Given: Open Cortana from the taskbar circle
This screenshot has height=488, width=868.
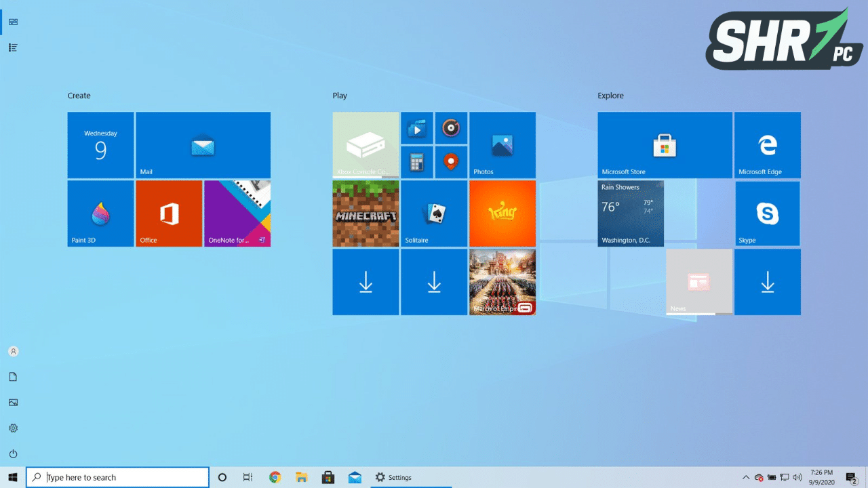Looking at the screenshot, I should (222, 477).
